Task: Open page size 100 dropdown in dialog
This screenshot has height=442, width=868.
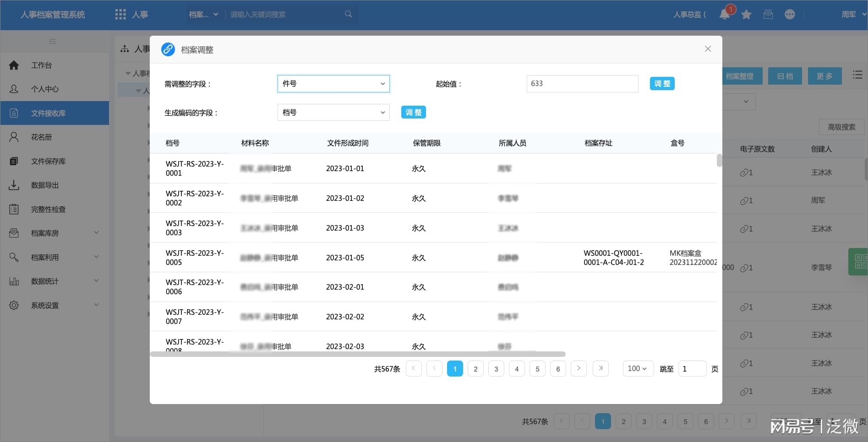Action: [x=638, y=368]
